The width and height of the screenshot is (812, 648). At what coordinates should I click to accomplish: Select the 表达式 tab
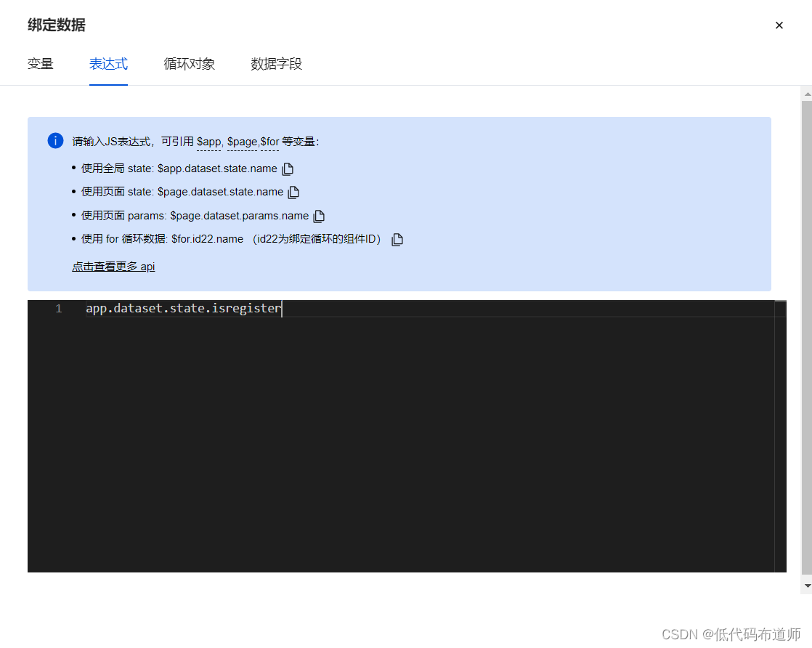click(108, 64)
